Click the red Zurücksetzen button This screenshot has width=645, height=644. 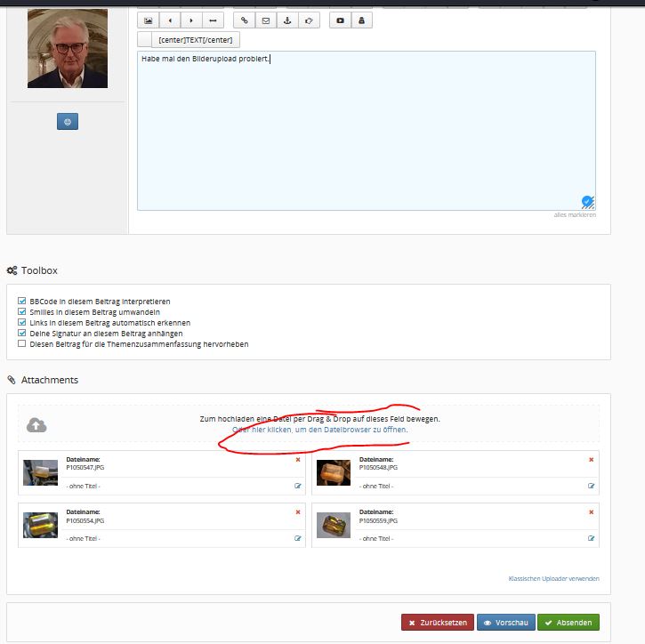point(438,623)
